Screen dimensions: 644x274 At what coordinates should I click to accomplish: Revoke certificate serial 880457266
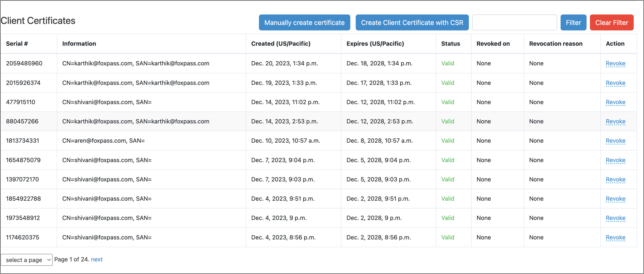(x=615, y=121)
